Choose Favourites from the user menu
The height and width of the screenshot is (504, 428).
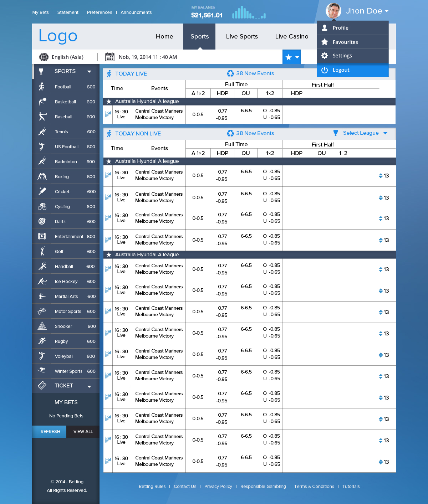click(x=353, y=42)
